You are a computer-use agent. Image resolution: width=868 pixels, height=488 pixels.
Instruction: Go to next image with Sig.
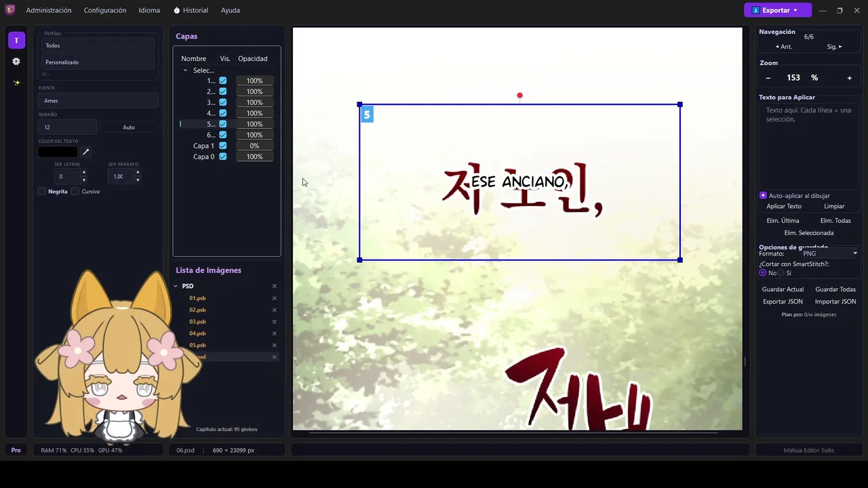pyautogui.click(x=834, y=47)
